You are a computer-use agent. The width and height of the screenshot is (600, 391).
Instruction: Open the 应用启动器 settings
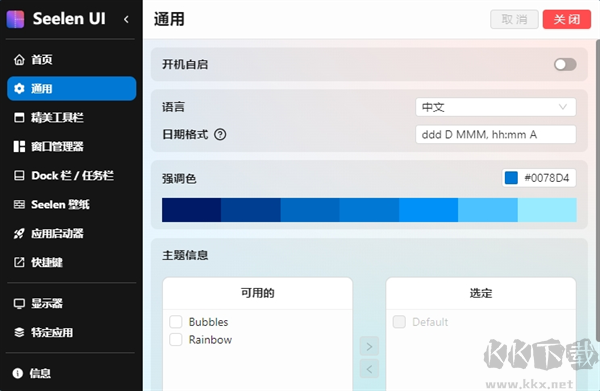72,233
